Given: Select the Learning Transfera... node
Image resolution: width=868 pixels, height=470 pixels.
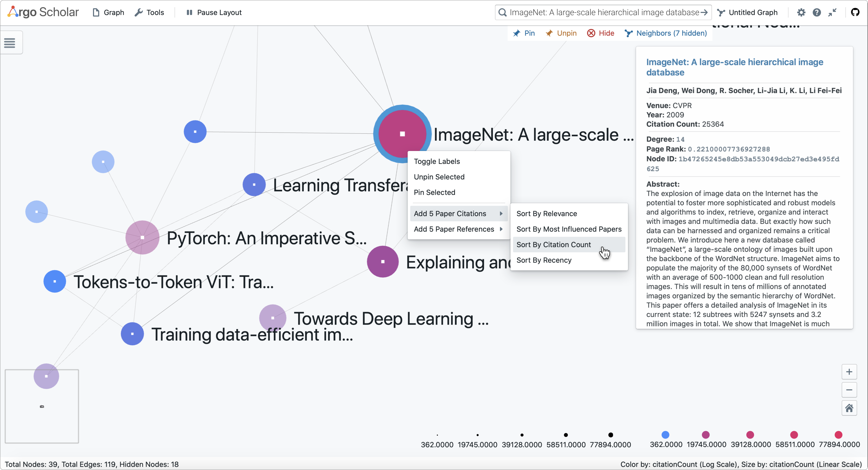Looking at the screenshot, I should pos(254,184).
